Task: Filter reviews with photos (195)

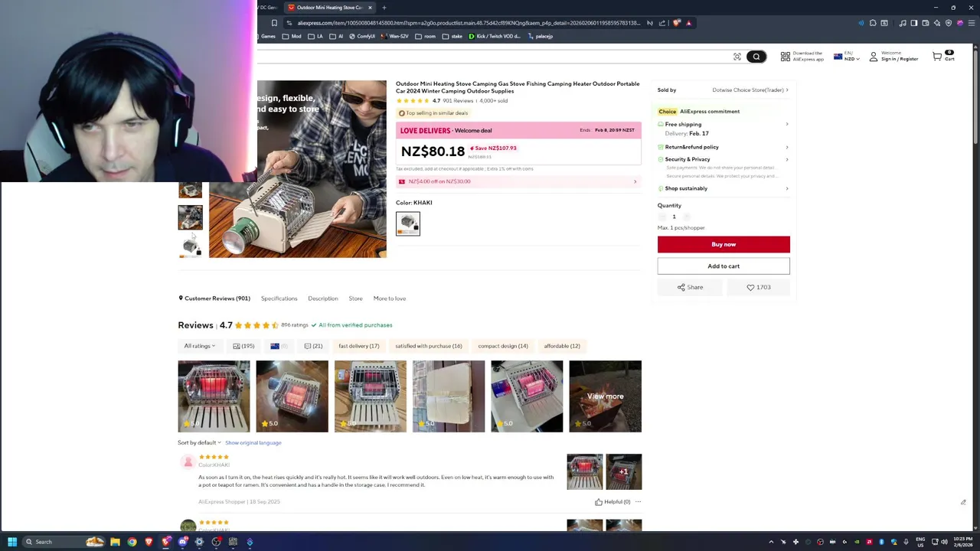Action: tap(243, 346)
